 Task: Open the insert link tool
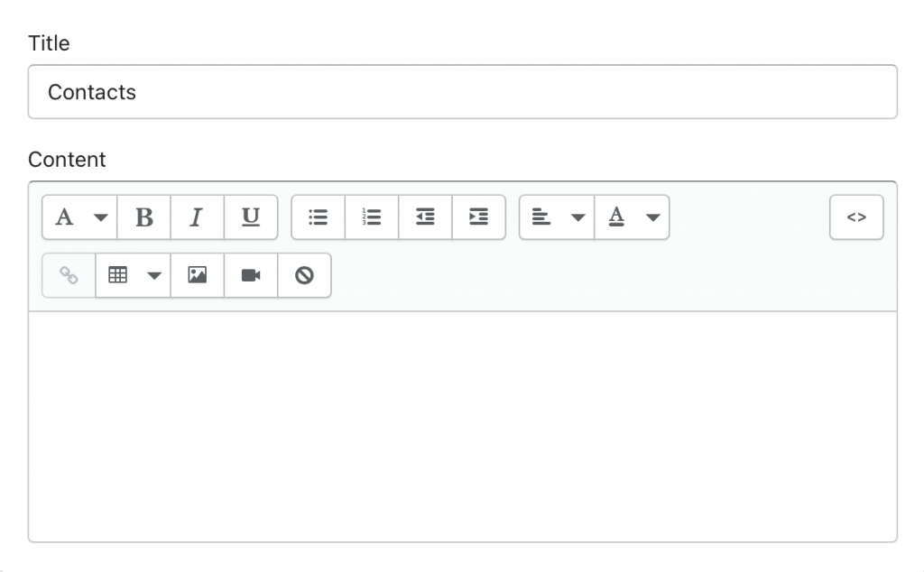point(69,275)
